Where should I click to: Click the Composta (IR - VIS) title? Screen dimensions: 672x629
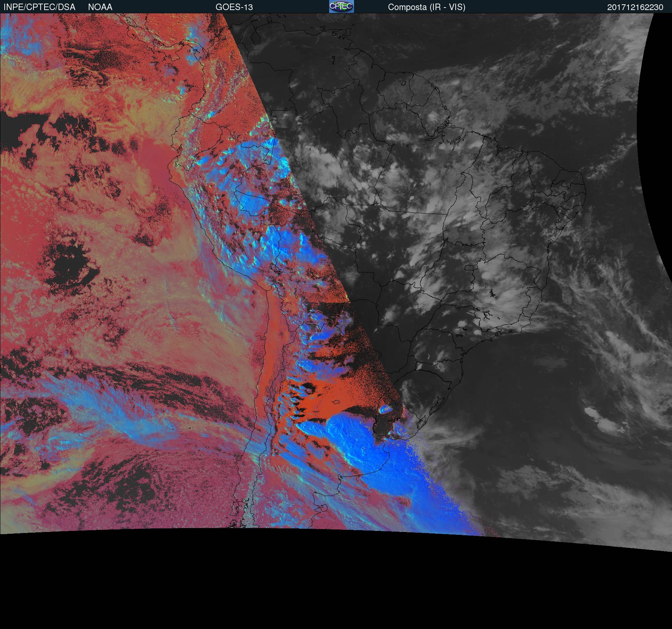point(427,7)
